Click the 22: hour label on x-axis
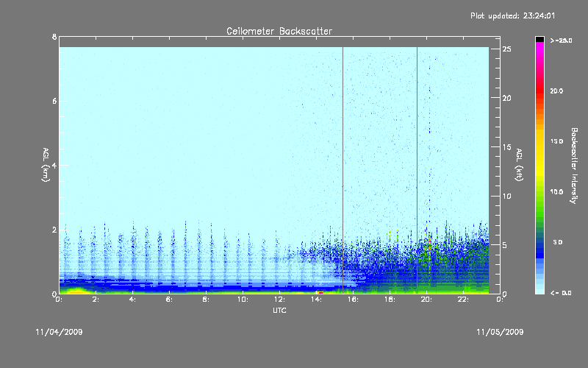This screenshot has width=588, height=368. (x=463, y=300)
